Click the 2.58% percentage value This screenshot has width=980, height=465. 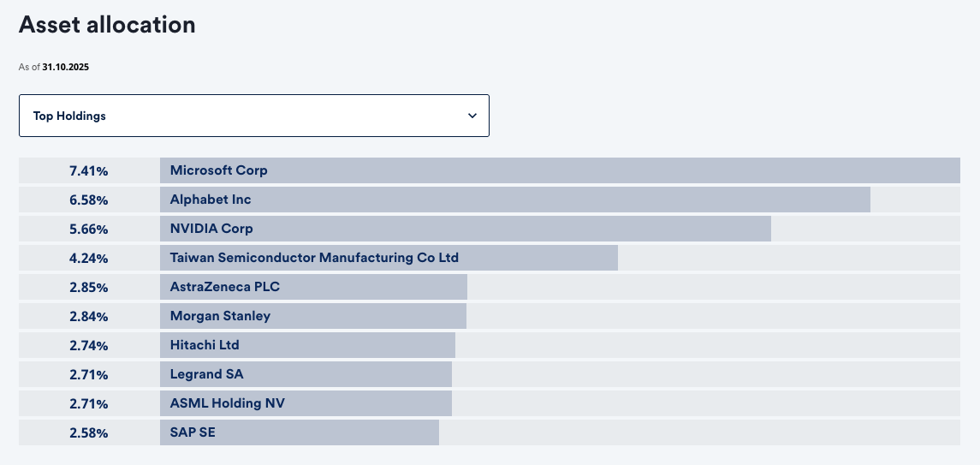tap(89, 432)
